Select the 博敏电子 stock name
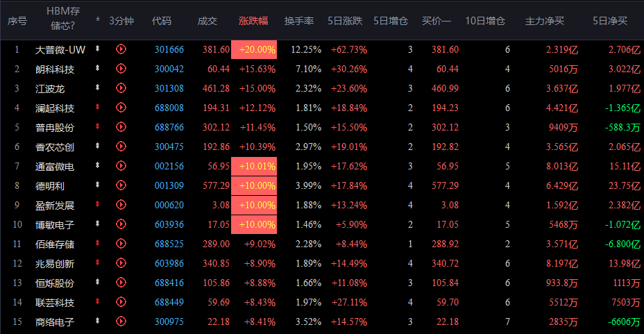 [55, 225]
